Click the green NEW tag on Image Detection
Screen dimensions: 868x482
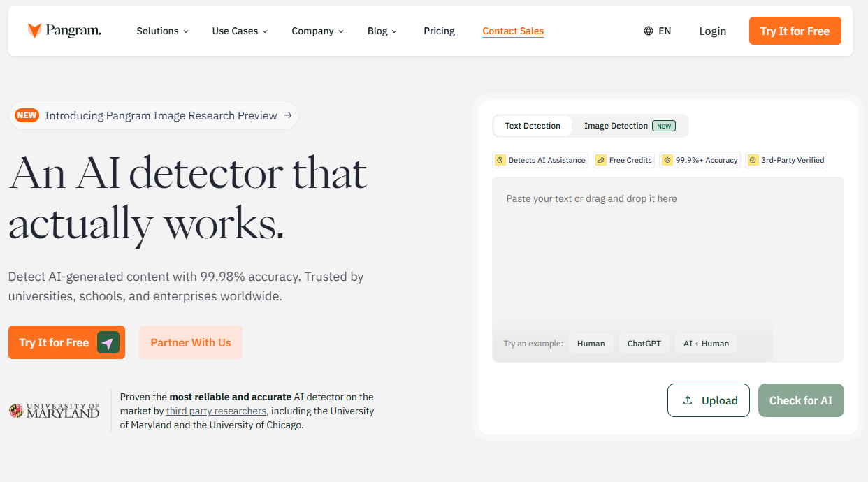point(664,126)
